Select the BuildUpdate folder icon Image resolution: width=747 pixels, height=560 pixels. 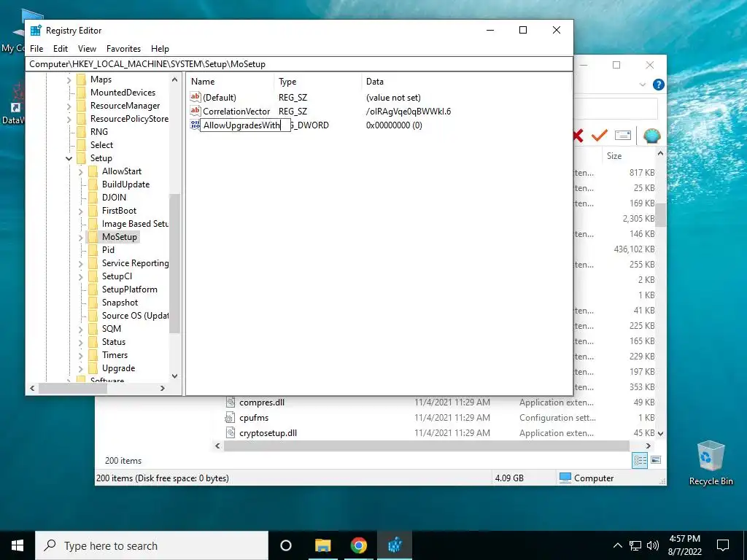pos(93,184)
